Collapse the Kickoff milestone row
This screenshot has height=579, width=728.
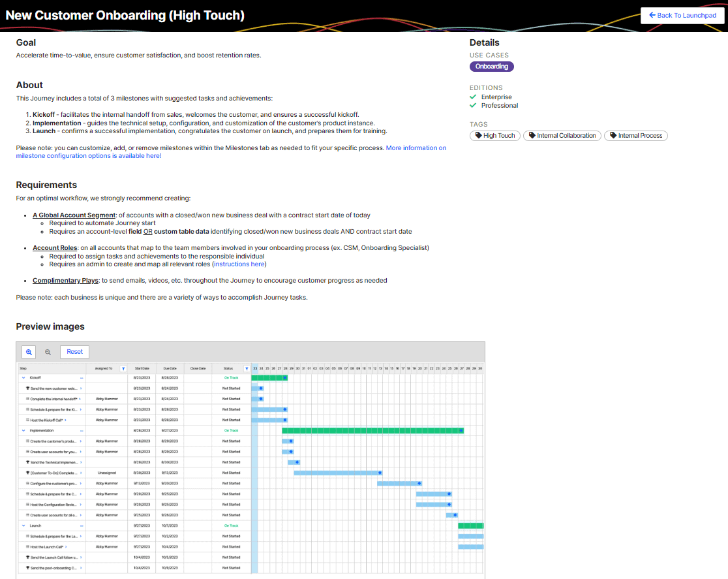pyautogui.click(x=23, y=377)
